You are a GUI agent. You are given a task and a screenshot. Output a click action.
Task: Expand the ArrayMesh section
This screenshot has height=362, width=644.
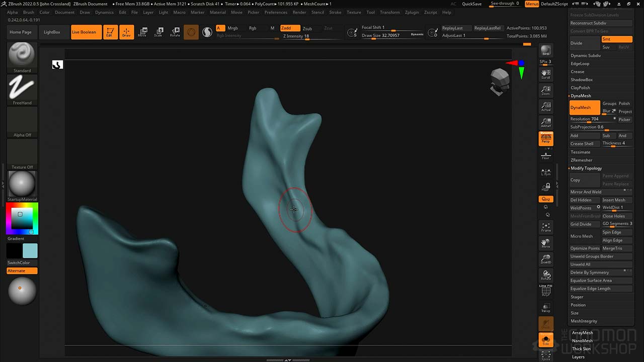pos(582,333)
